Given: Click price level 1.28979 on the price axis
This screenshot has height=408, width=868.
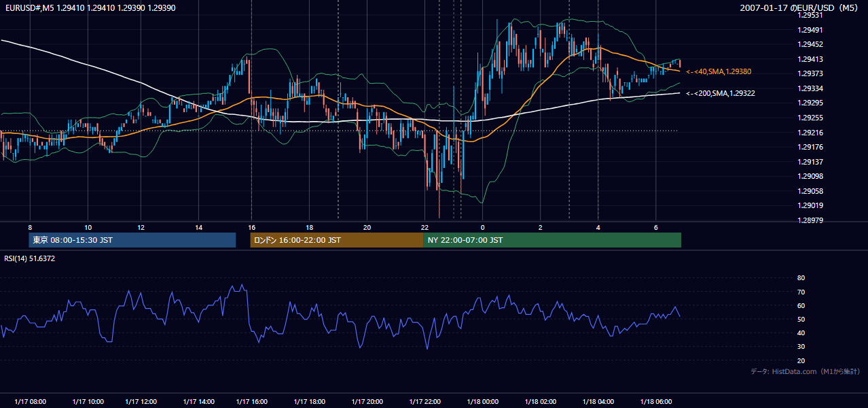Looking at the screenshot, I should (x=810, y=220).
